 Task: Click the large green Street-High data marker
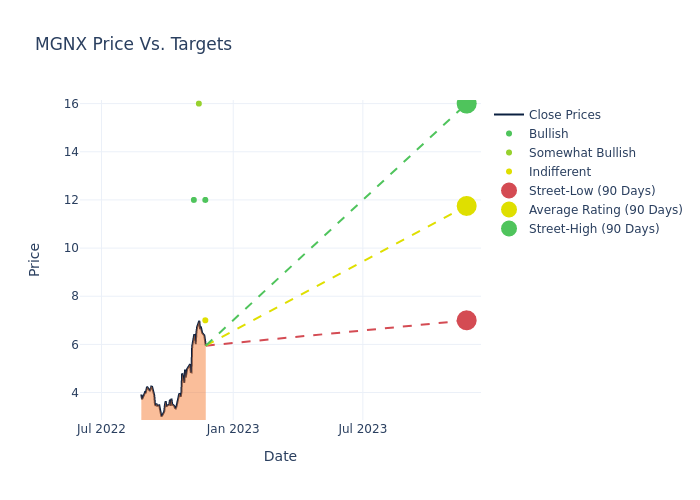click(x=466, y=104)
